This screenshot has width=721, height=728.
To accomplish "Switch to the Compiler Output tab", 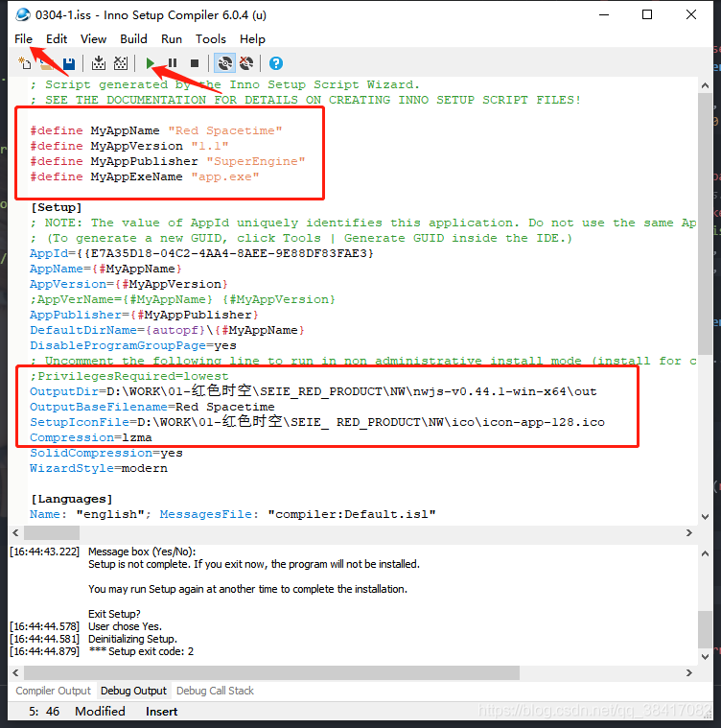I will pyautogui.click(x=53, y=691).
